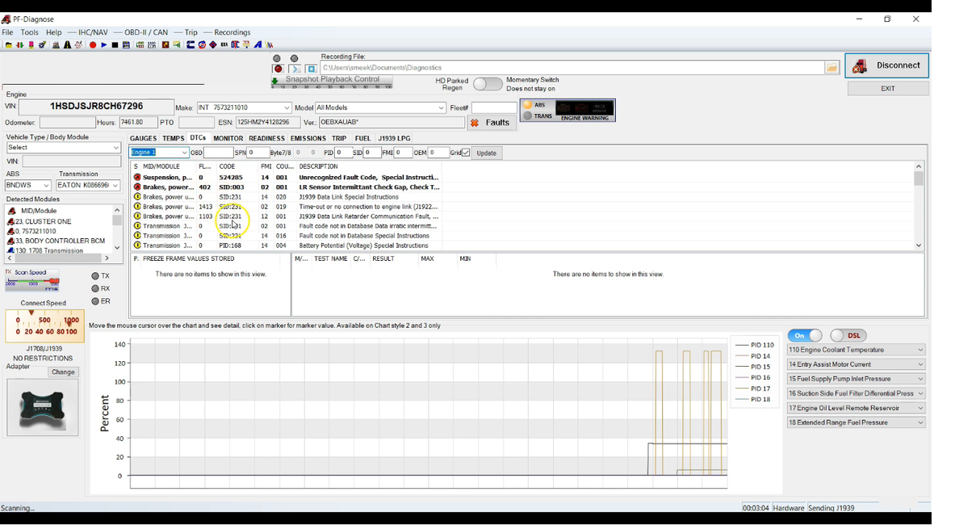The height and width of the screenshot is (525, 980).
Task: Expand the Model All Models dropdown
Action: click(441, 108)
